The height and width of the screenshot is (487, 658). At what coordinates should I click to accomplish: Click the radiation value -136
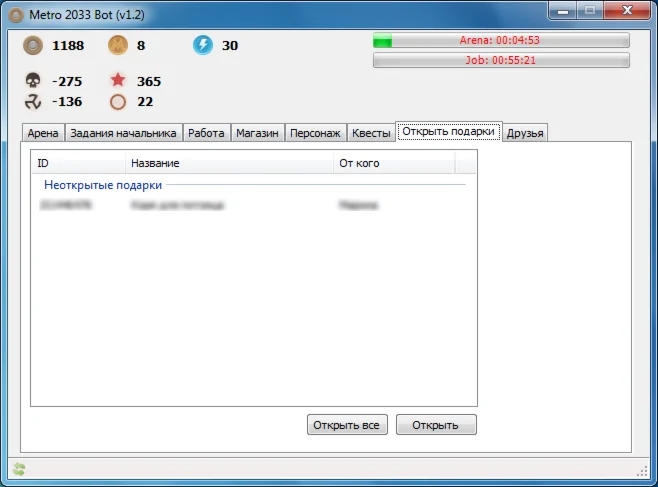pyautogui.click(x=67, y=102)
